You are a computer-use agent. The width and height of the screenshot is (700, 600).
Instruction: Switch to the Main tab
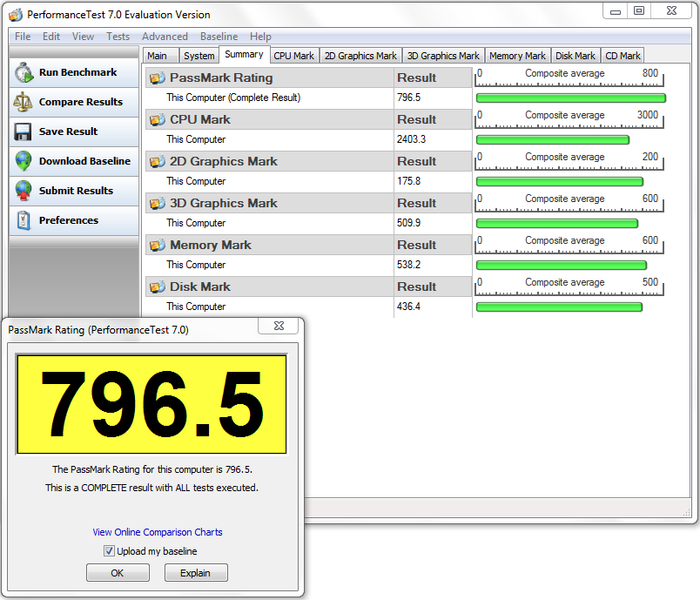pos(161,56)
